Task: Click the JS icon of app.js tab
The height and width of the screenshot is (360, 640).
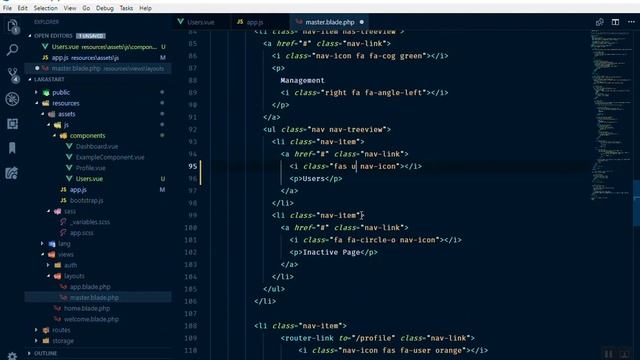Action: [240, 22]
